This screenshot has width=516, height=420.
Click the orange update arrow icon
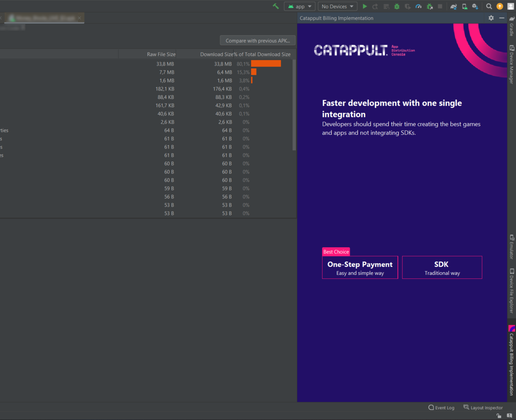[500, 6]
